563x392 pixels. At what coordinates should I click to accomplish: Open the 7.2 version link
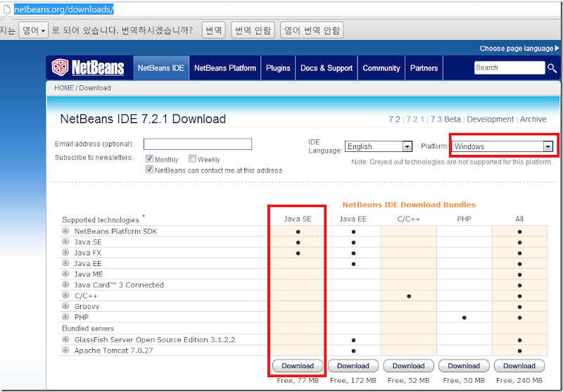click(394, 119)
